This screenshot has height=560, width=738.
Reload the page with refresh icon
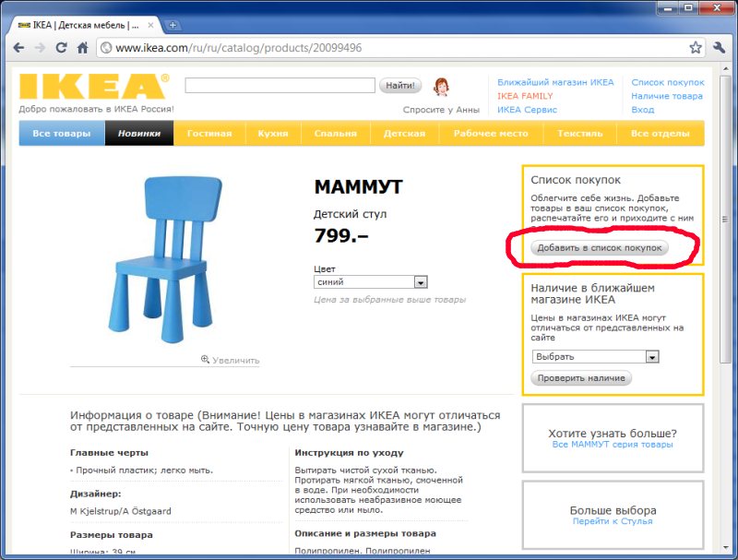[62, 47]
